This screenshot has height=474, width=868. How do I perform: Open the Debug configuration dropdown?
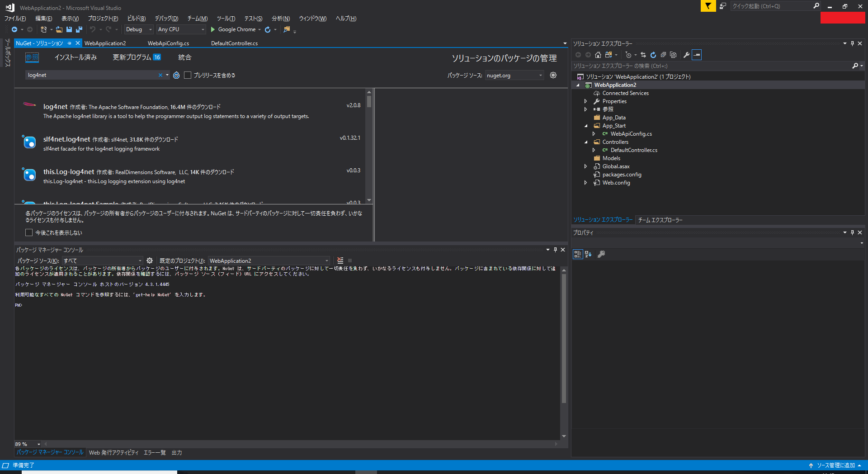(x=139, y=29)
